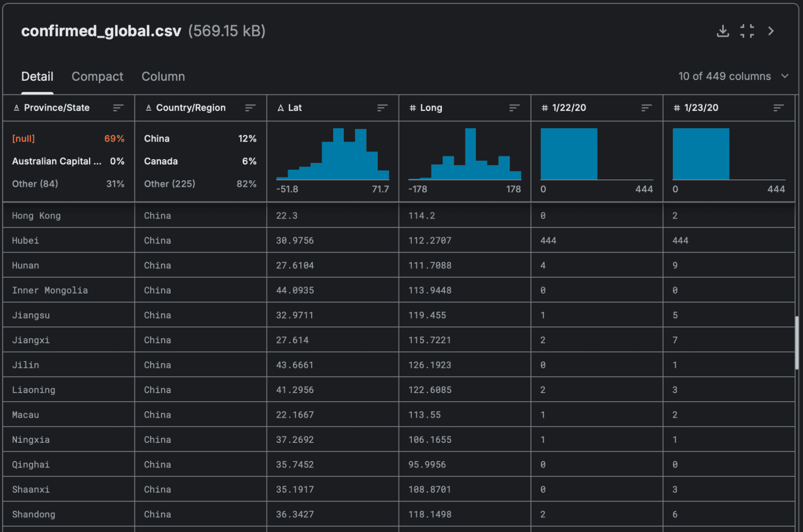Click the 1/22/20 distribution bar
803x532 pixels.
pyautogui.click(x=569, y=154)
